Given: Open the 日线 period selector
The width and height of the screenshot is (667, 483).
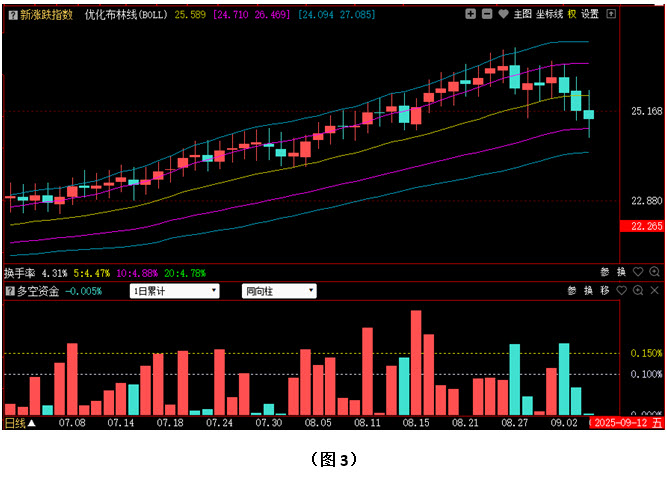Looking at the screenshot, I should point(20,423).
